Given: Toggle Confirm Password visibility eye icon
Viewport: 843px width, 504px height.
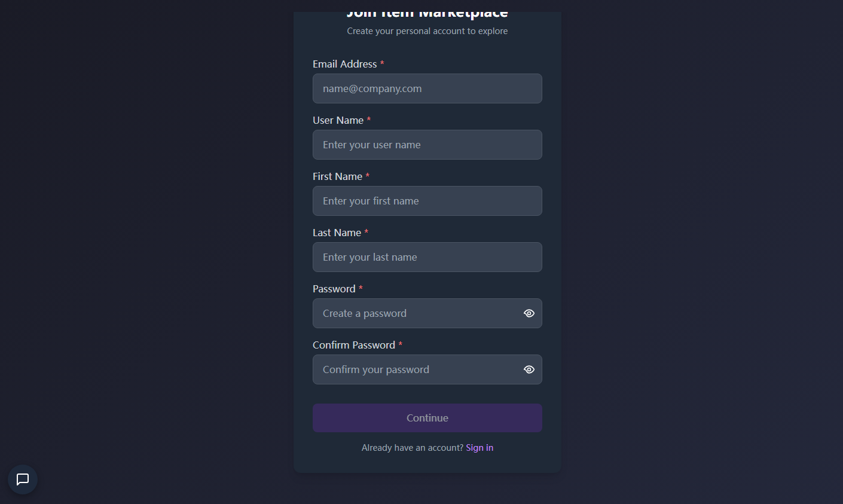Looking at the screenshot, I should click(x=529, y=369).
